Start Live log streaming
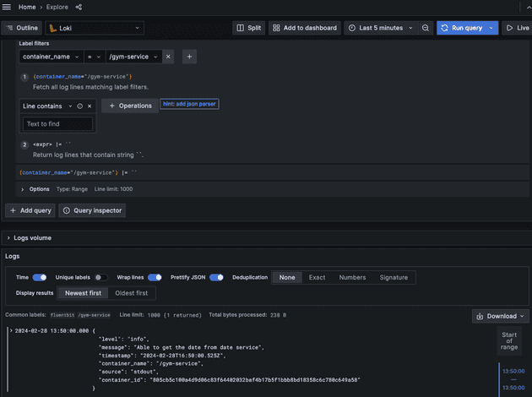The width and height of the screenshot is (532, 397). click(518, 28)
